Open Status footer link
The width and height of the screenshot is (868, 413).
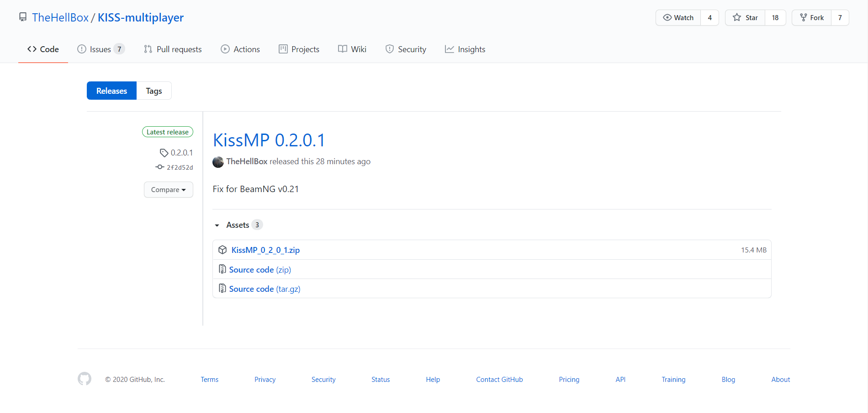click(x=381, y=380)
